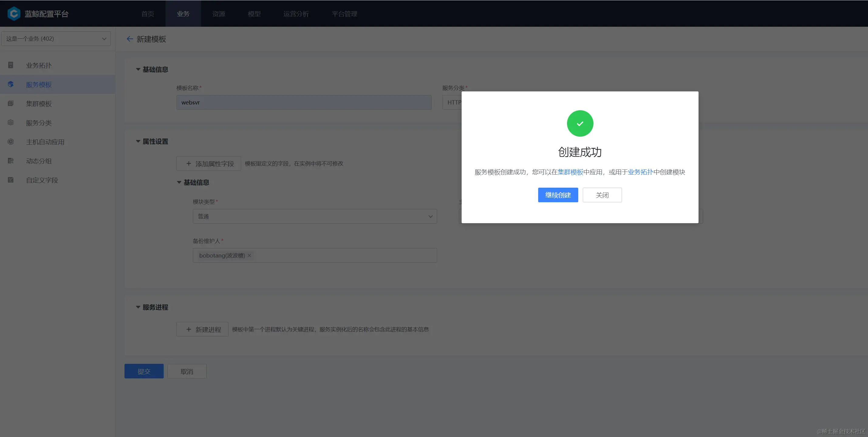Viewport: 868px width, 437px height.
Task: Follow the 集群模板 link in the dialog
Action: pos(570,172)
